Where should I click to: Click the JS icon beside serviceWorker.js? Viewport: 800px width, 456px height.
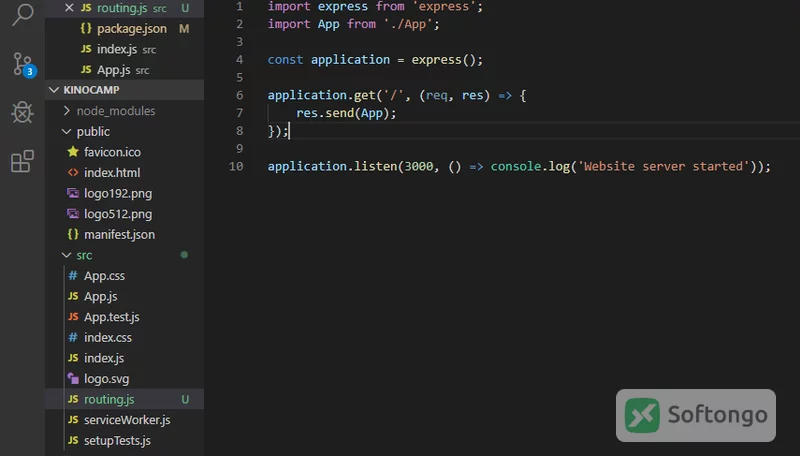coord(73,419)
